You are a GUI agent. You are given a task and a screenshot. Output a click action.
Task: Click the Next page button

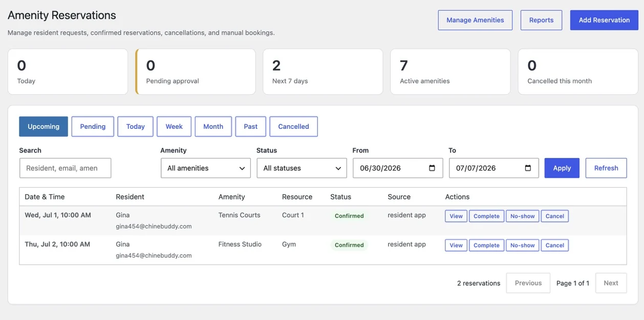tap(611, 283)
